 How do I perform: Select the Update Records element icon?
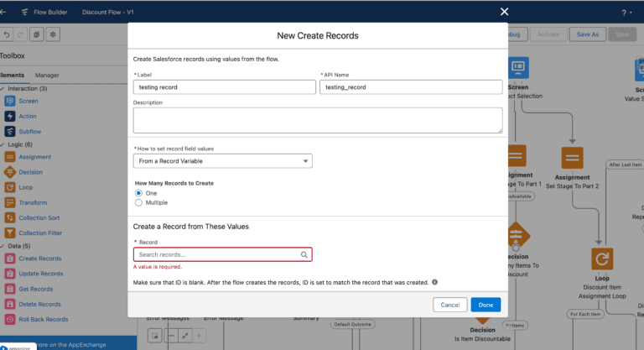click(x=10, y=274)
